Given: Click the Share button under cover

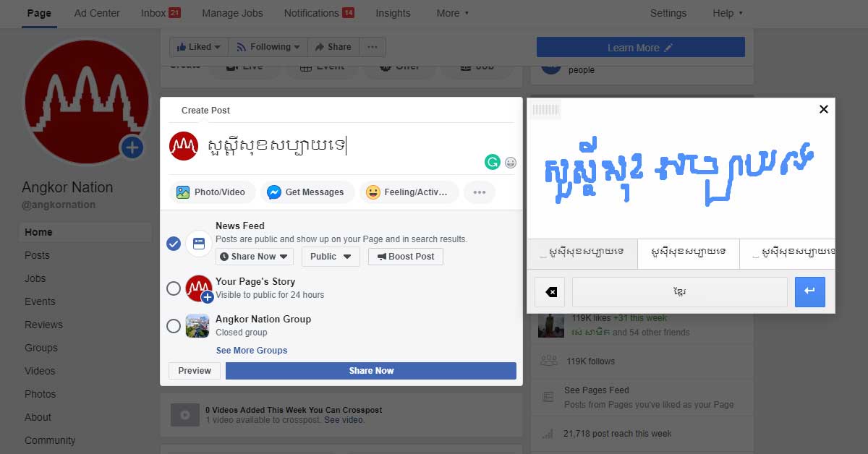Looking at the screenshot, I should 333,47.
